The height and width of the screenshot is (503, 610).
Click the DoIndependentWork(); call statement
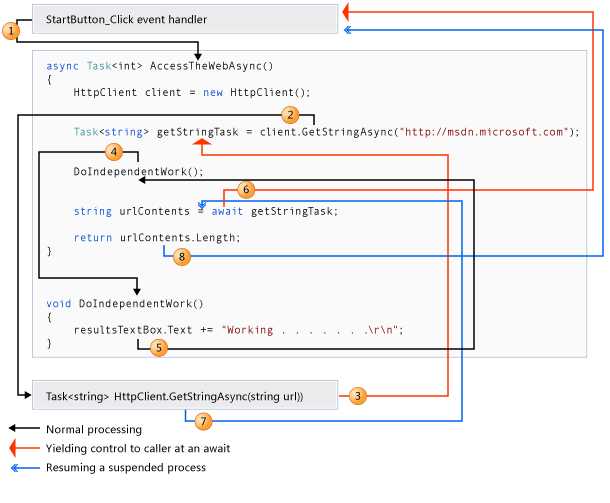tap(138, 172)
